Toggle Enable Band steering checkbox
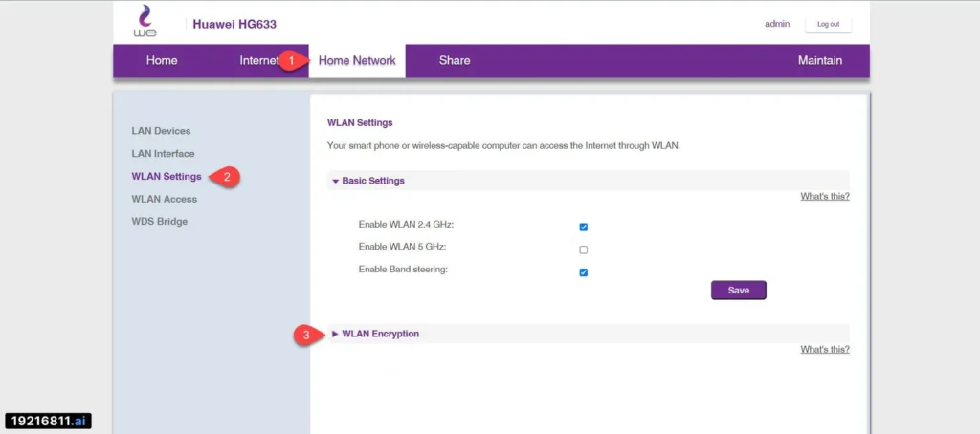This screenshot has width=980, height=434. [x=584, y=272]
